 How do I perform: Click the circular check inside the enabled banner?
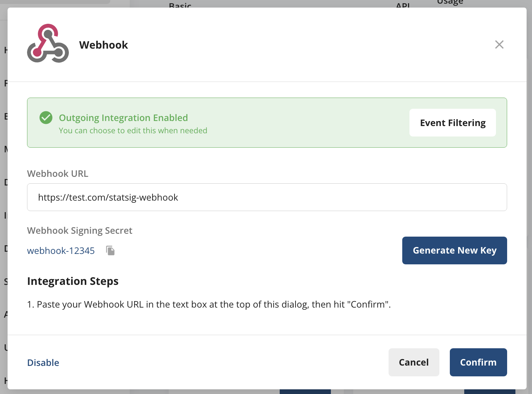[46, 117]
